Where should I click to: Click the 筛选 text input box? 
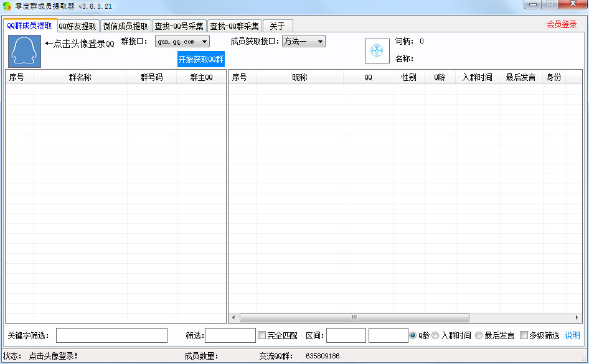click(230, 335)
